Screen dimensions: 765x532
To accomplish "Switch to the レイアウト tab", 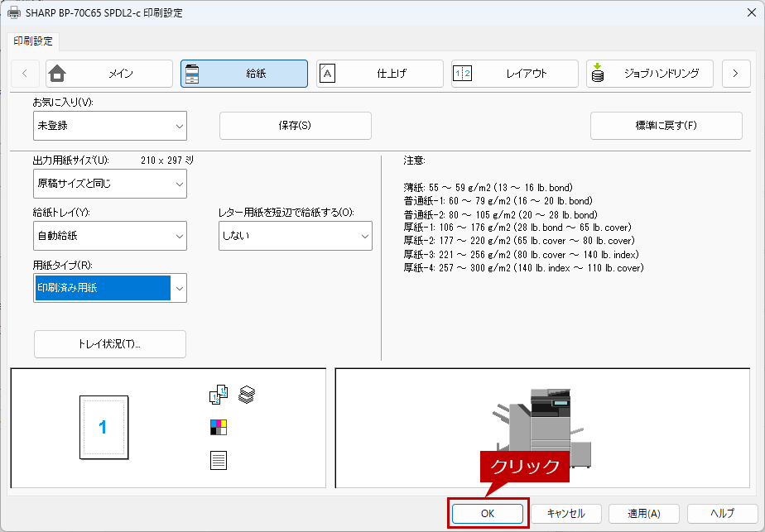I will pyautogui.click(x=515, y=74).
